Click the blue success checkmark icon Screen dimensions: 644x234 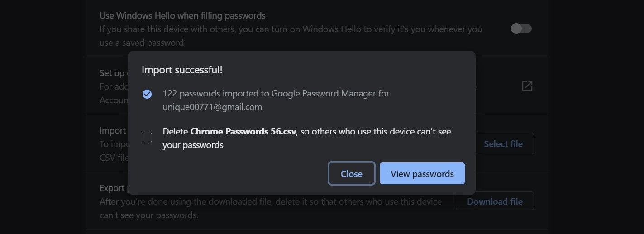pyautogui.click(x=147, y=94)
